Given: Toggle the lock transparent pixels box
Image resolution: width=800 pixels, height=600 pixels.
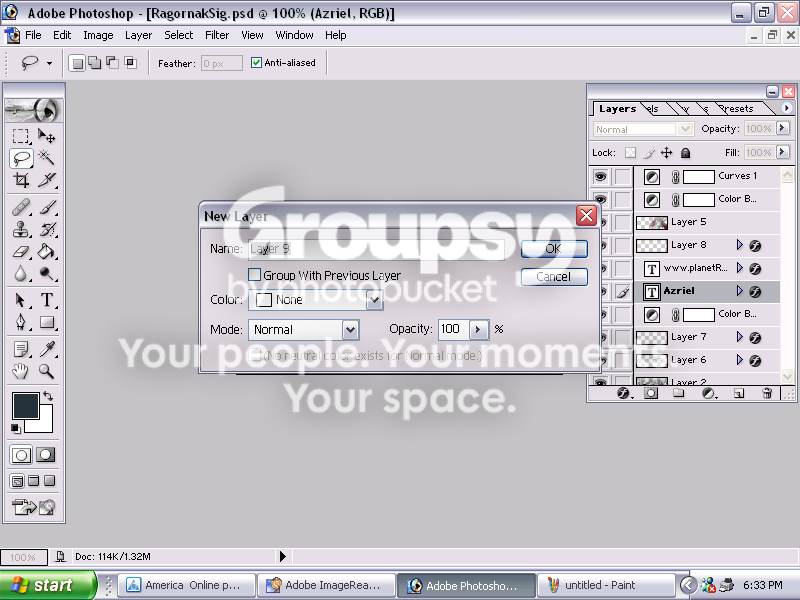Looking at the screenshot, I should coord(631,153).
